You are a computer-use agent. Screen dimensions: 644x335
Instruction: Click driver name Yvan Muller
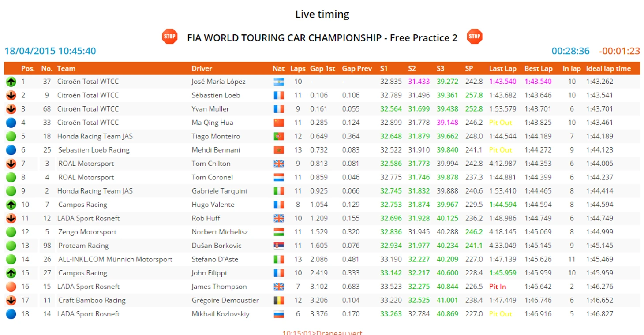pos(210,109)
